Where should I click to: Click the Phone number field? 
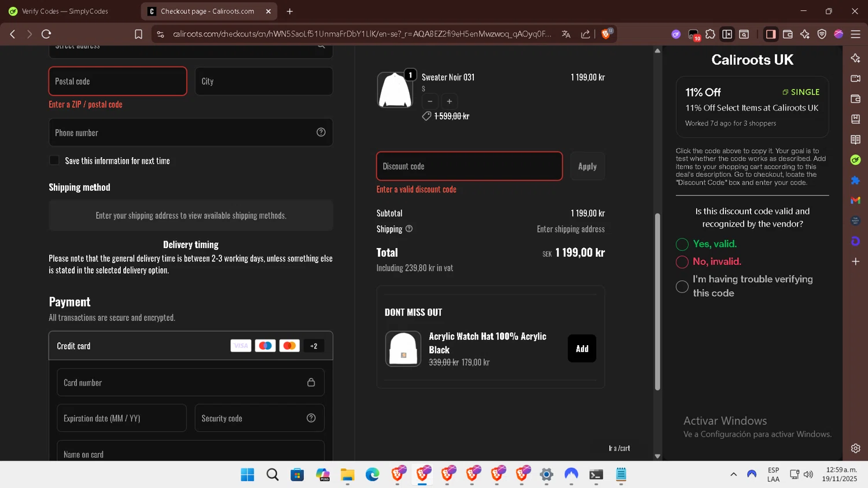pyautogui.click(x=190, y=132)
